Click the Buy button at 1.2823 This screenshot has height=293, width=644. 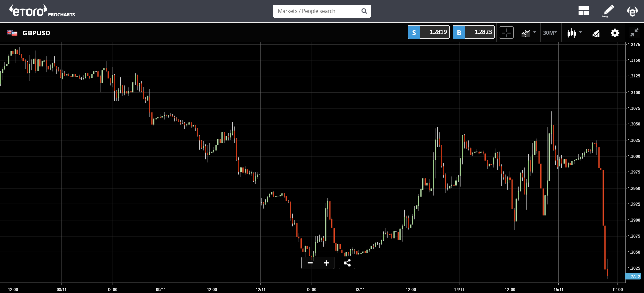[474, 32]
